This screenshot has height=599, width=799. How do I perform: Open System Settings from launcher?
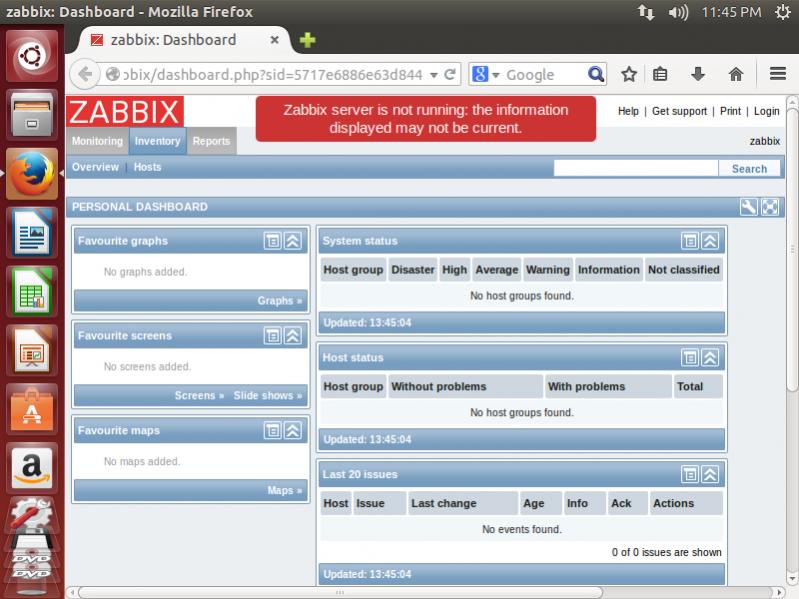(32, 515)
